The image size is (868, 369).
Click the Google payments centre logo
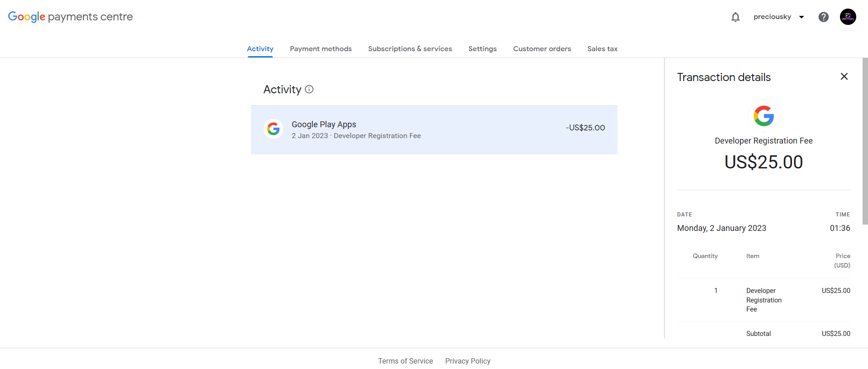[x=70, y=17]
